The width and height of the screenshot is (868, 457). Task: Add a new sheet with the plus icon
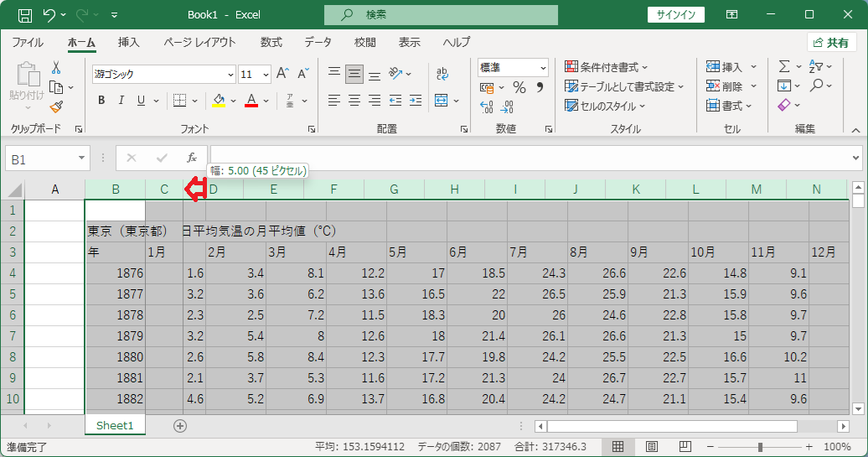[180, 425]
